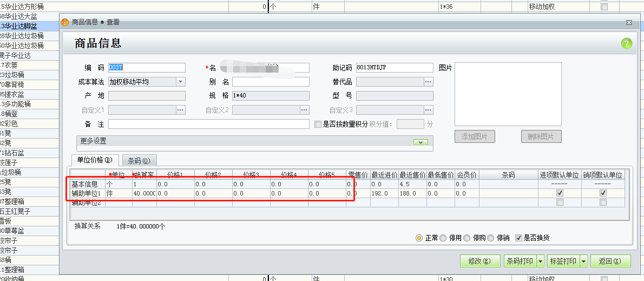Click the 型号 field
This screenshot has width=644, height=281.
tap(395, 96)
